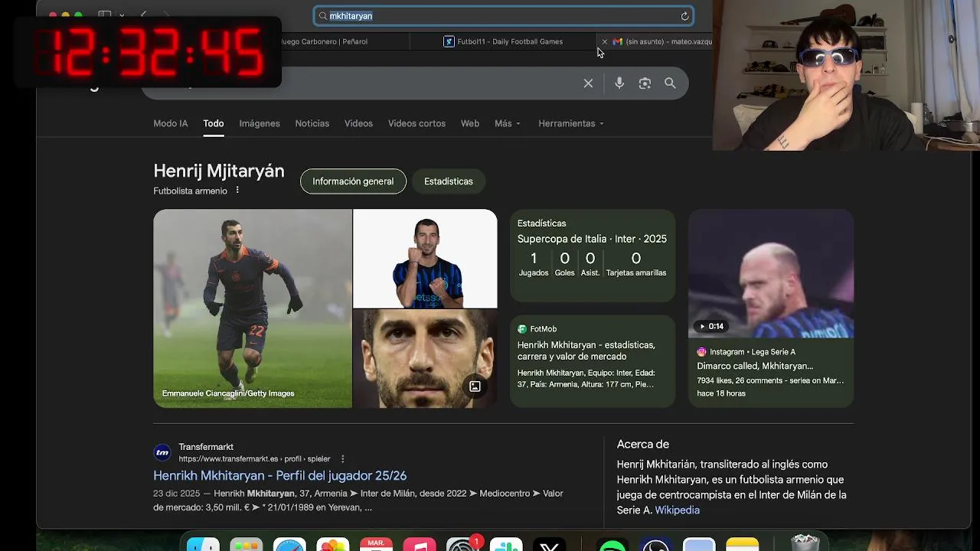This screenshot has width=980, height=551.
Task: Open the Noticias results tab
Action: coord(312,123)
